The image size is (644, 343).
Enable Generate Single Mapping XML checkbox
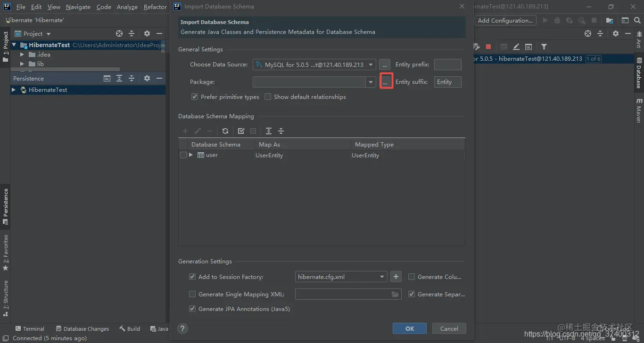(192, 294)
